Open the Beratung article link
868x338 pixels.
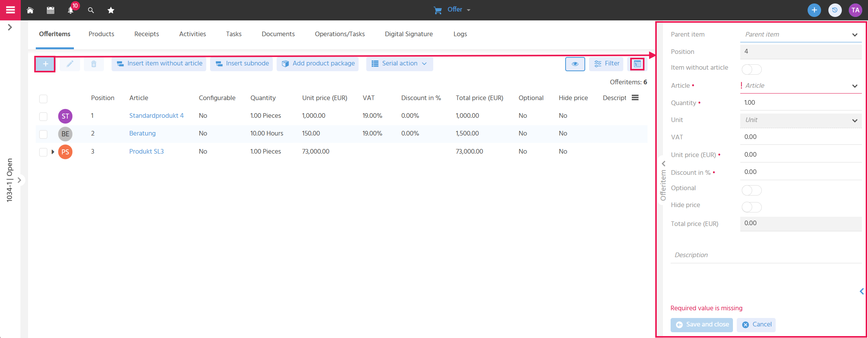point(142,133)
